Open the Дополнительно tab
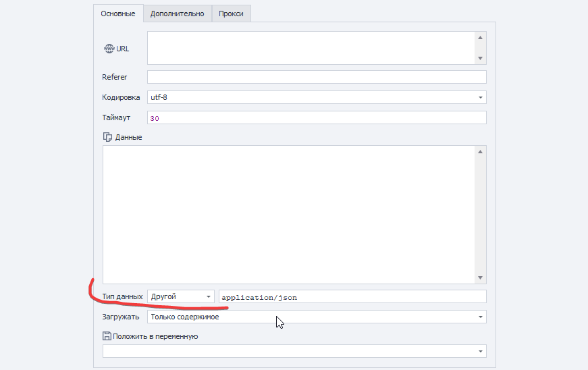Viewport: 588px width, 370px height. point(178,14)
